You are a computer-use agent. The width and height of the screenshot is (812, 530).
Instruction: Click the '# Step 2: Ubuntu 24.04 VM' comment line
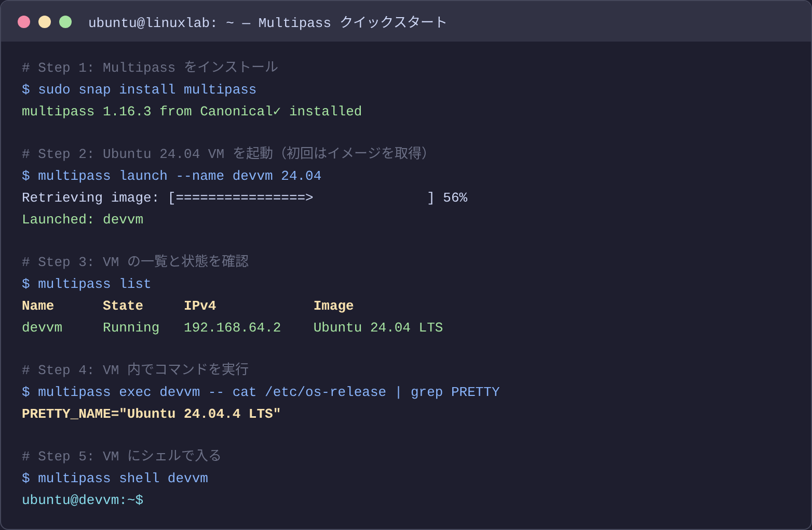click(x=225, y=153)
